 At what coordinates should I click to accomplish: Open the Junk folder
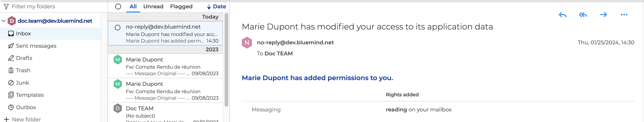23,83
